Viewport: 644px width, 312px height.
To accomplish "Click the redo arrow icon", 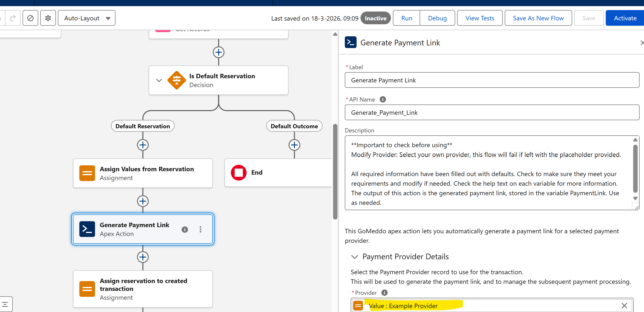I will pos(13,18).
